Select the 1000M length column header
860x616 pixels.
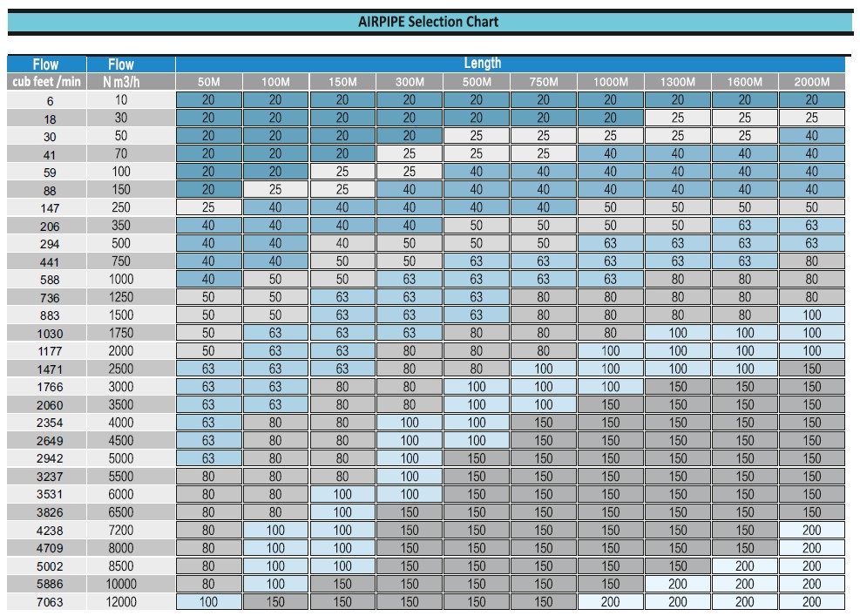611,82
